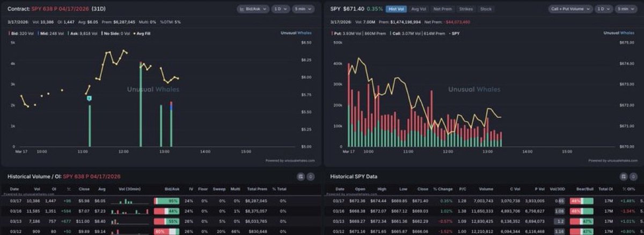Click contract name in Historical Volume / OI title
The image size is (644, 235).
(92, 176)
